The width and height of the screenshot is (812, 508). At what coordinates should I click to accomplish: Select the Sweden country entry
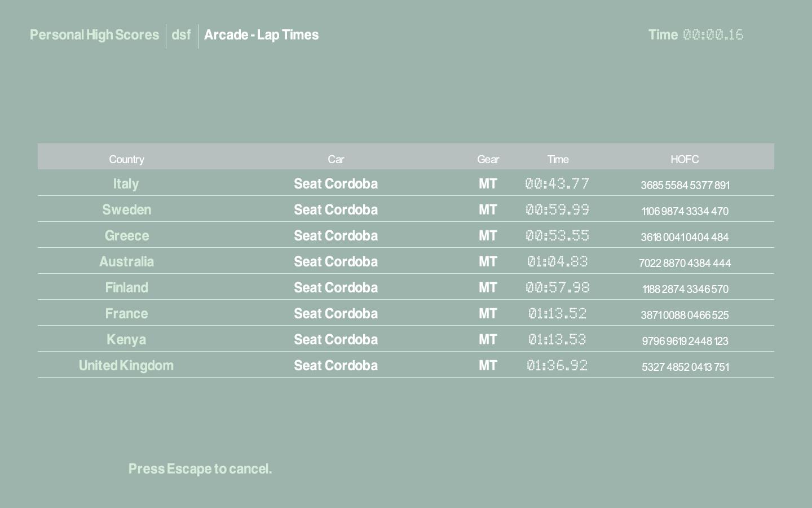point(126,210)
